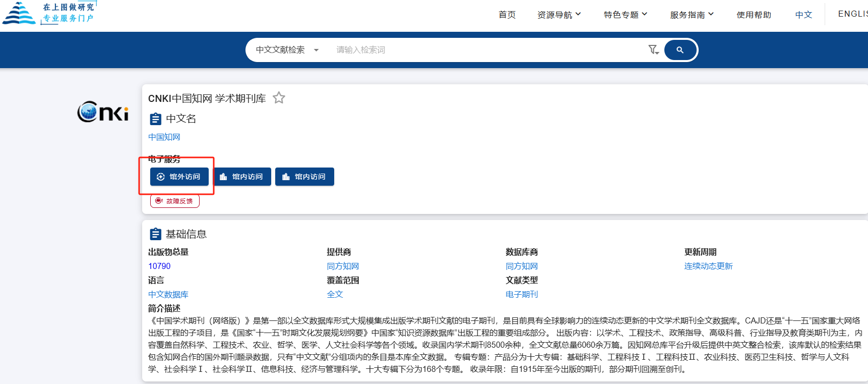Screen dimensions: 868x384
Task: Click the 馆外访问 button
Action: click(179, 177)
